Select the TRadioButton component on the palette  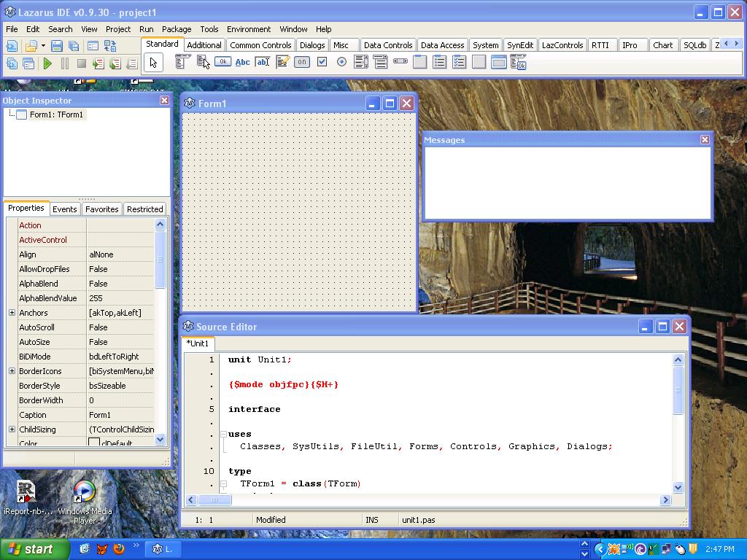coord(341,62)
